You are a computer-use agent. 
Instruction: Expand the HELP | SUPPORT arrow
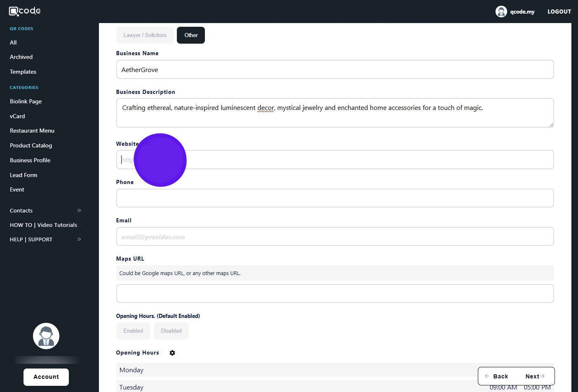tap(79, 239)
